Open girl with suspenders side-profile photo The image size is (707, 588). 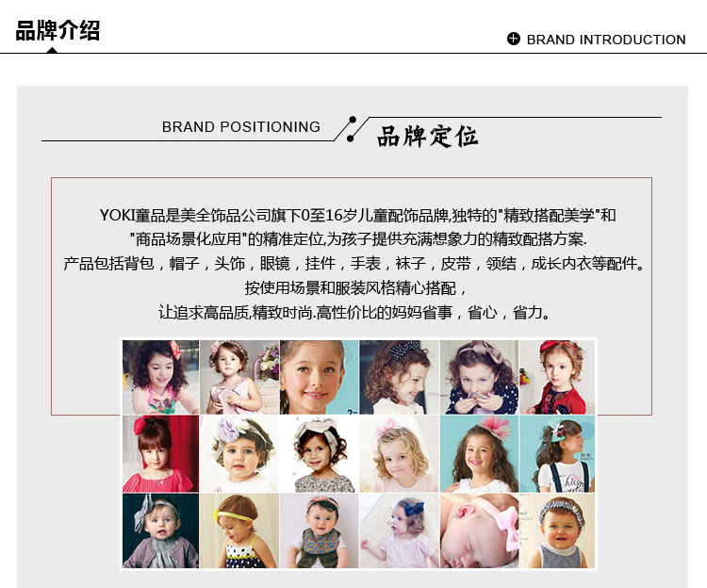point(557,454)
